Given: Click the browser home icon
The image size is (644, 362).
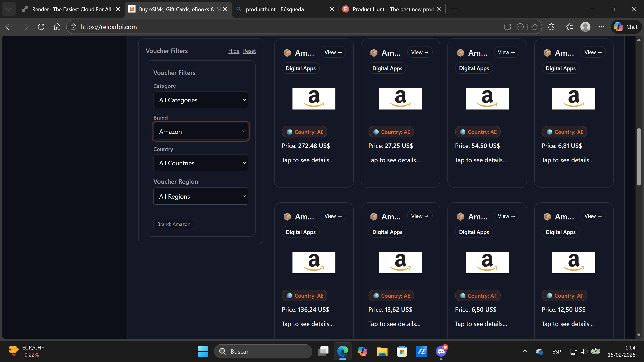Looking at the screenshot, I should pos(57,27).
